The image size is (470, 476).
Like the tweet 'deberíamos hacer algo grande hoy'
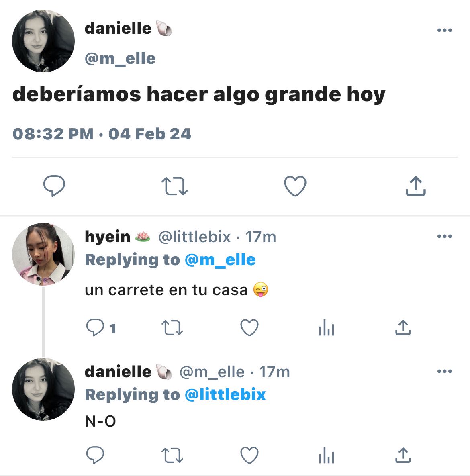pos(295,186)
